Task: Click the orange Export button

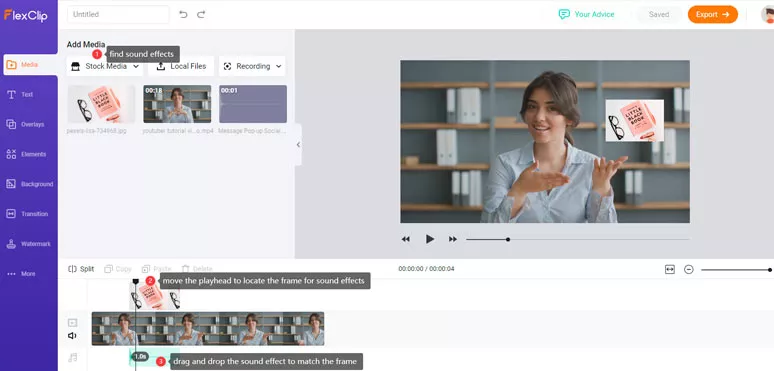Action: click(713, 14)
